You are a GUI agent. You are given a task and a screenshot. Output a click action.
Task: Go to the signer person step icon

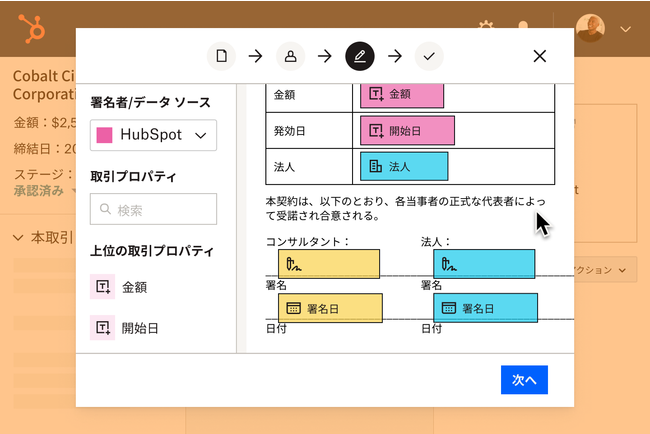coord(291,56)
